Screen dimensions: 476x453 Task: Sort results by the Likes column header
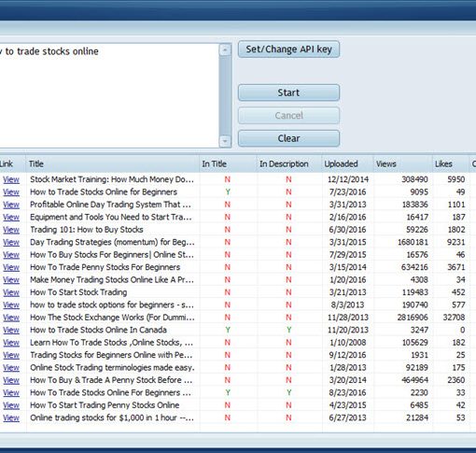tap(451, 163)
